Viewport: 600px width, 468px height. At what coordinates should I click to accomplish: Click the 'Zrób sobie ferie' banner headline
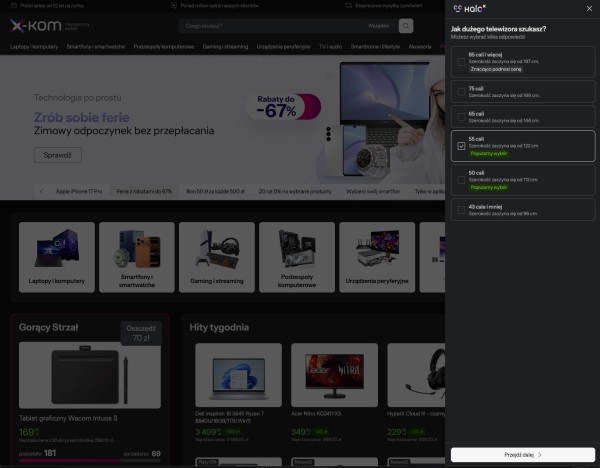82,117
